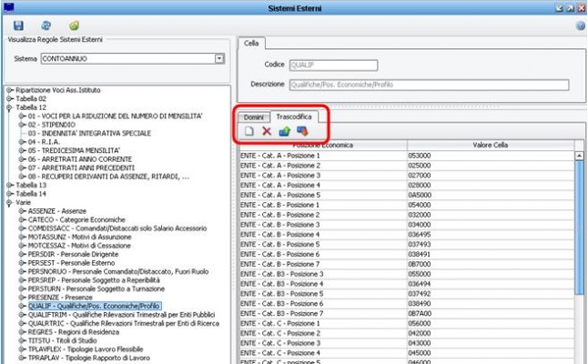Open the Sistema dropdown arrow
Image resolution: width=588 pixels, height=364 pixels.
pyautogui.click(x=218, y=59)
